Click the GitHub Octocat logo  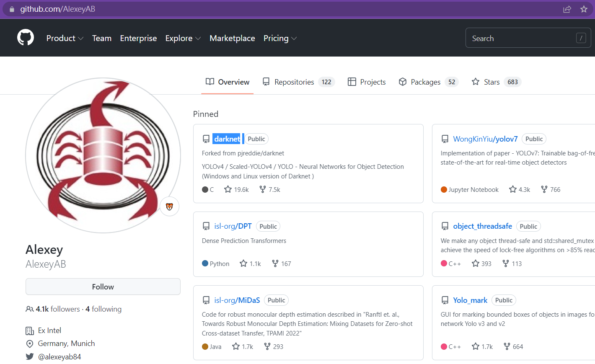click(26, 38)
